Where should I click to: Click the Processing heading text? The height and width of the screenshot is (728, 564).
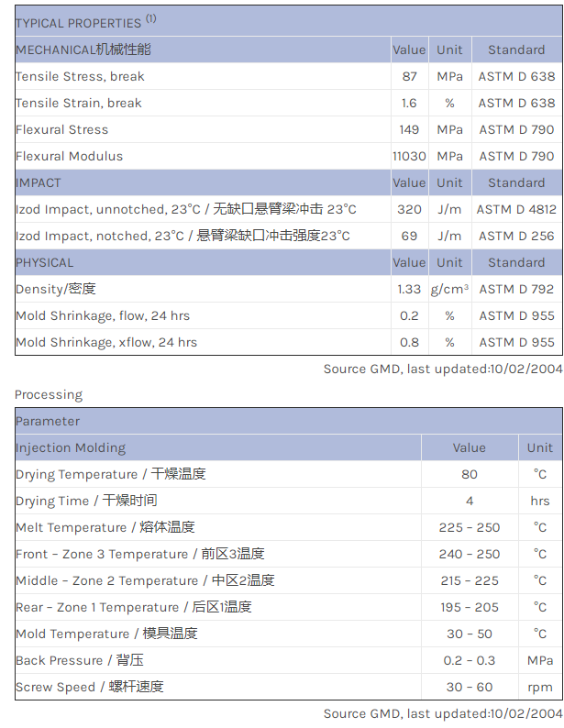pos(49,394)
